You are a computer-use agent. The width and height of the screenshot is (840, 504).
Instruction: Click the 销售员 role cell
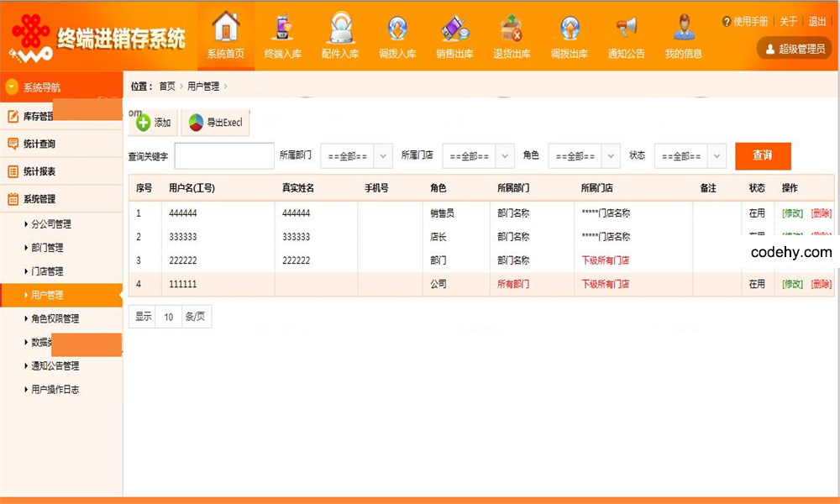pyautogui.click(x=443, y=213)
